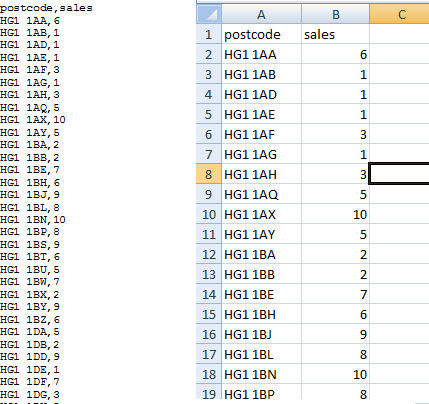This screenshot has height=404, width=429.
Task: Select cell containing HG1 1AQ
Action: click(261, 194)
